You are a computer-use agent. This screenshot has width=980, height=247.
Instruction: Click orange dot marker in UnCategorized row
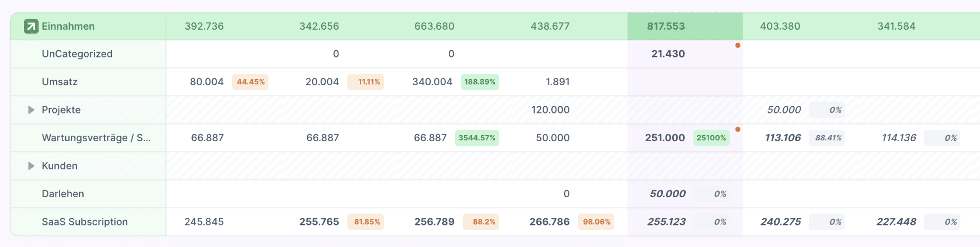[x=738, y=45]
